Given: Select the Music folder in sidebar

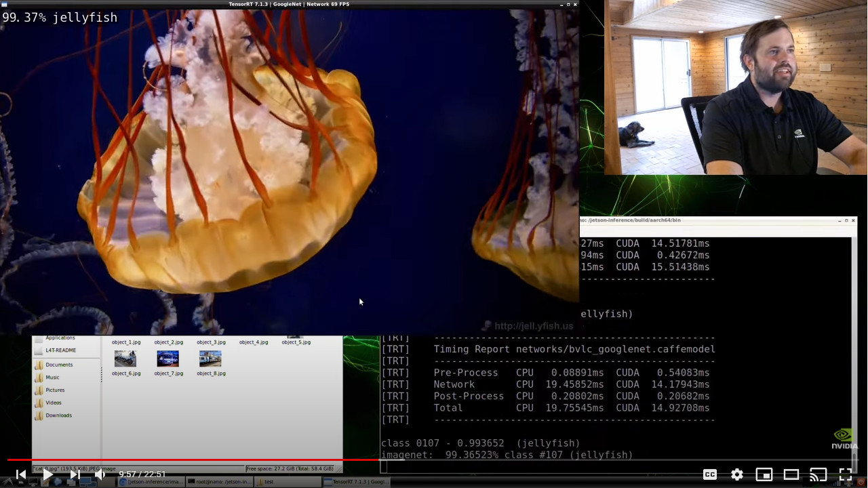Looking at the screenshot, I should [52, 378].
